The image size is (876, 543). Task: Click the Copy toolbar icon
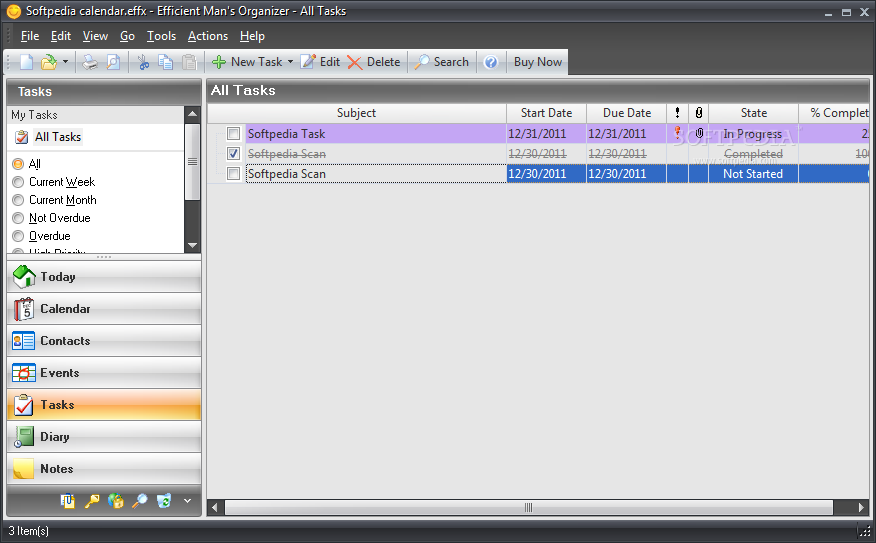click(166, 62)
